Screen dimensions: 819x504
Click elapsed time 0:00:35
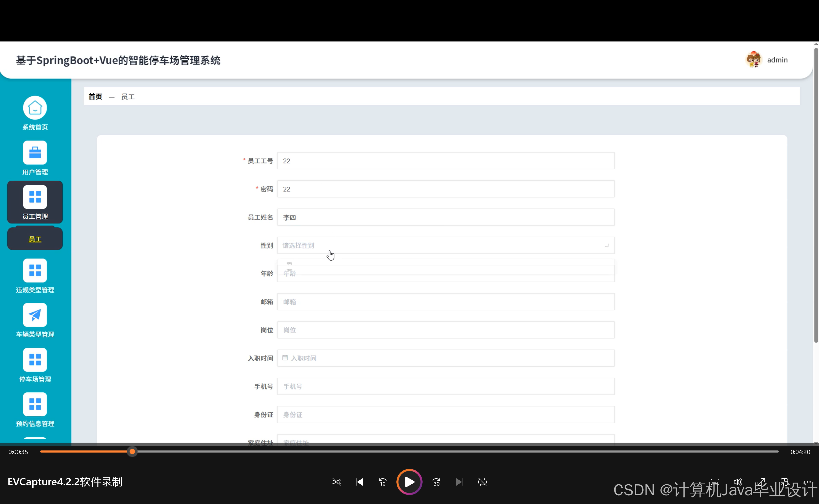tap(18, 452)
